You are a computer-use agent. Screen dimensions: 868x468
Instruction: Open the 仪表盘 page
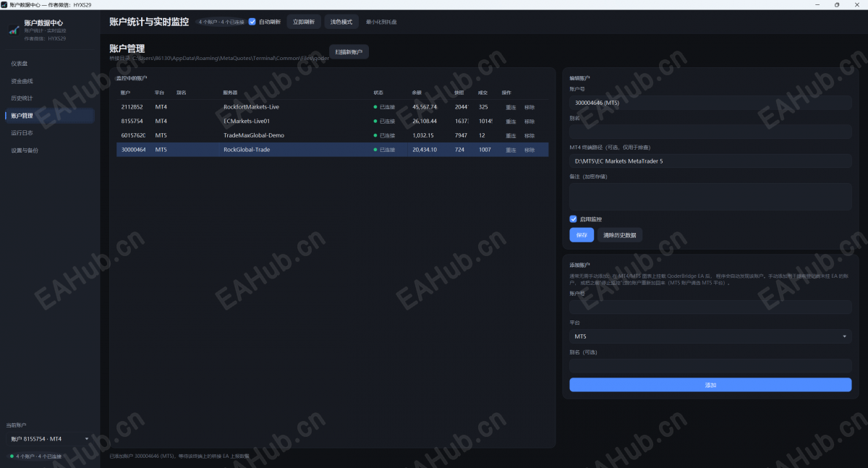[49, 64]
